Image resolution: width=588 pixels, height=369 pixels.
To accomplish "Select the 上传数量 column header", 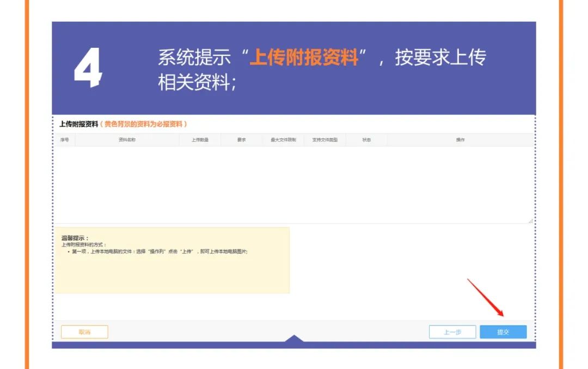I will coord(200,140).
